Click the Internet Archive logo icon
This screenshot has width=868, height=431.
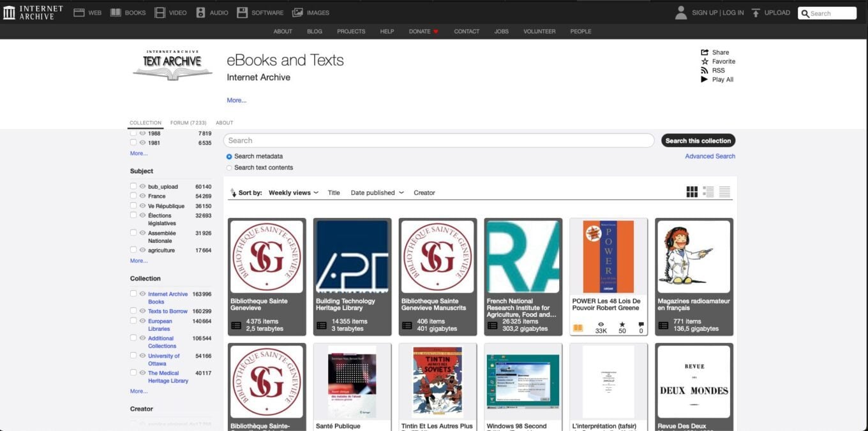pos(9,12)
